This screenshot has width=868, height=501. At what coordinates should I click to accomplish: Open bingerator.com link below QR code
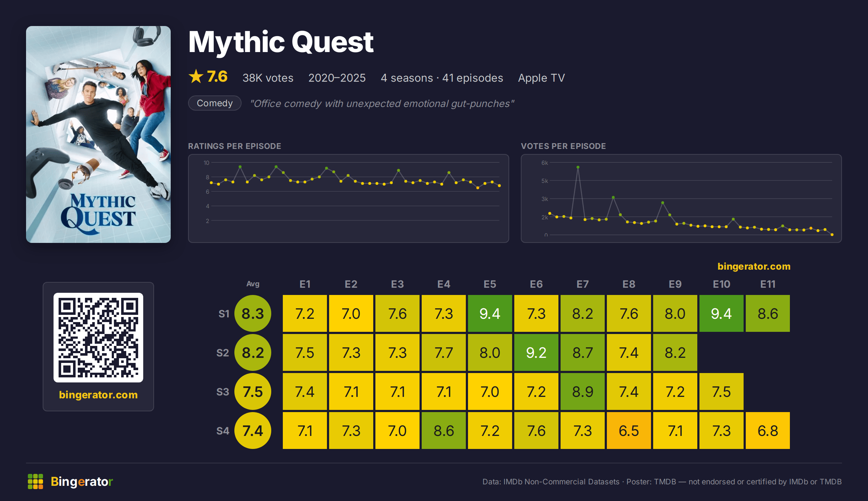coord(98,395)
